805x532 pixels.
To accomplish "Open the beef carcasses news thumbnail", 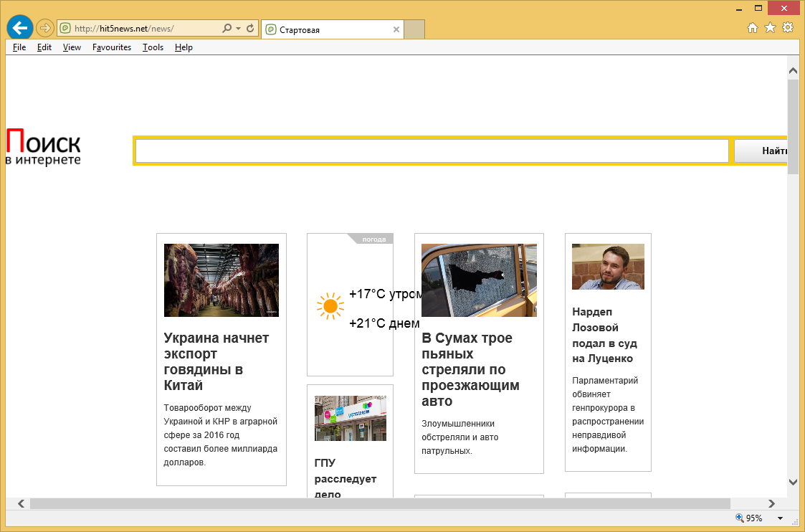I will 222,280.
